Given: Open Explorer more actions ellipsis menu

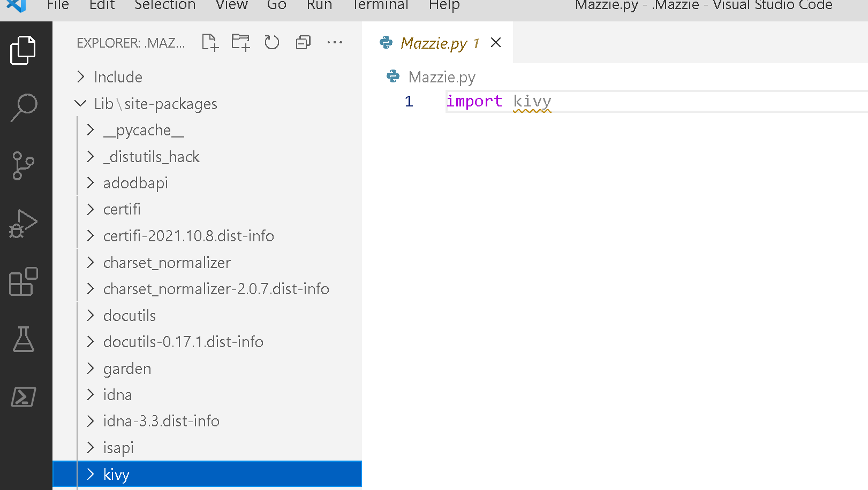Looking at the screenshot, I should click(335, 42).
